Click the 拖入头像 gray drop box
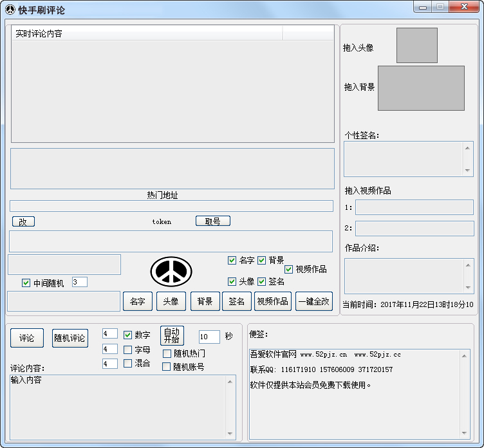The height and width of the screenshot is (448, 484). [416, 46]
